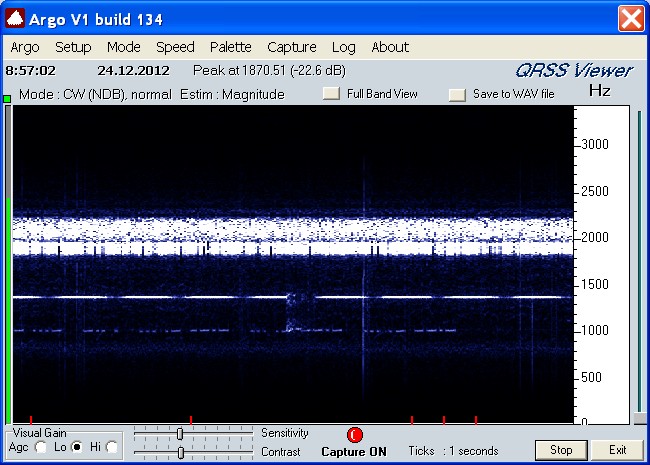Image resolution: width=650 pixels, height=465 pixels.
Task: Click the Contrast slider handle
Action: pos(181,453)
